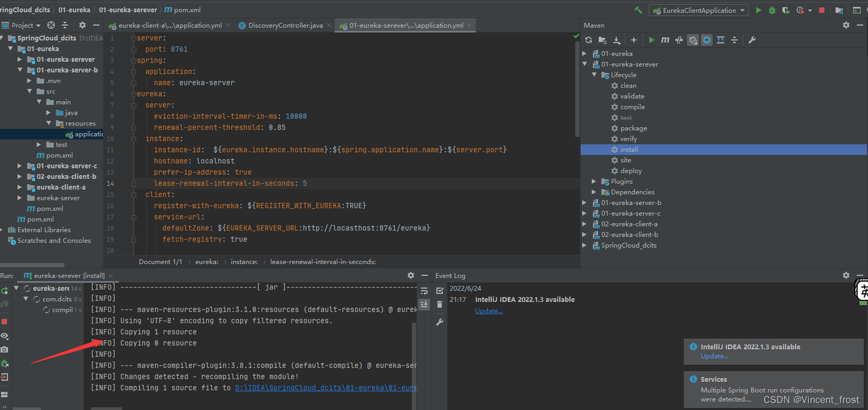Viewport: 868px width, 410px height.
Task: Collapse the 01-eureka-serever Maven node
Action: [x=585, y=64]
